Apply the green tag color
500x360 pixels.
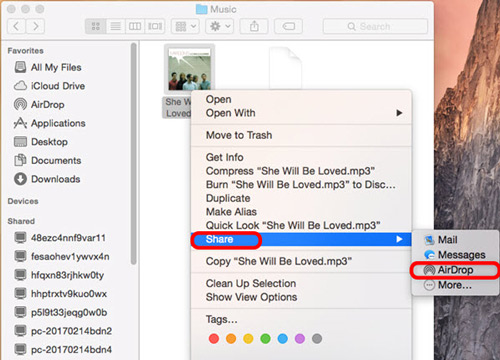click(x=265, y=339)
